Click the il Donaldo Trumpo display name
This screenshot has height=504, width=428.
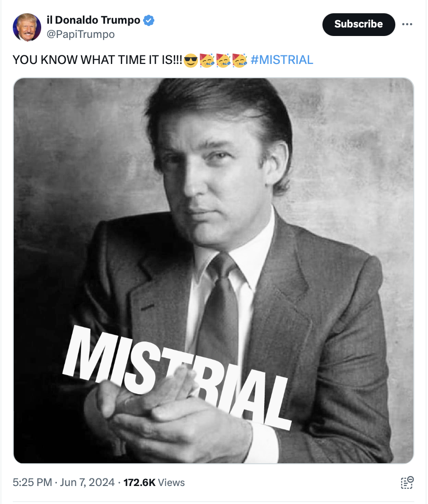pyautogui.click(x=93, y=20)
